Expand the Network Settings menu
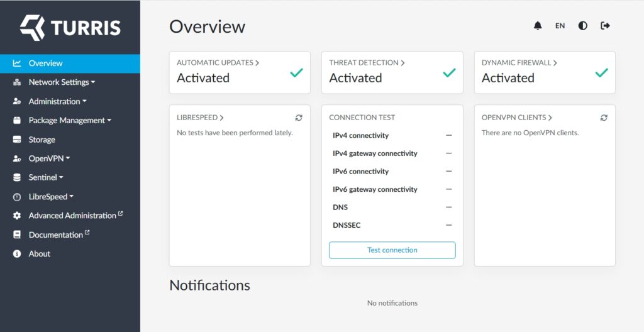The image size is (644, 332). coord(62,82)
